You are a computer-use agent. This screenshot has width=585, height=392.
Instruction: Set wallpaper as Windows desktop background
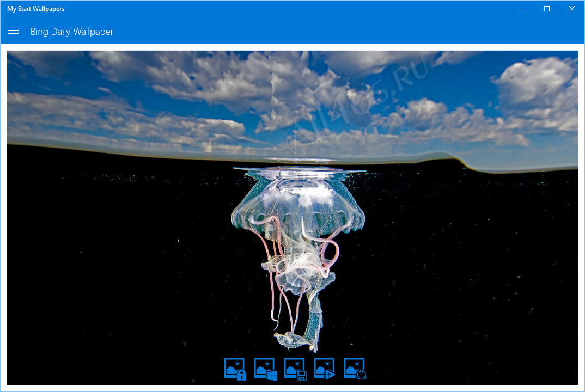(x=265, y=369)
